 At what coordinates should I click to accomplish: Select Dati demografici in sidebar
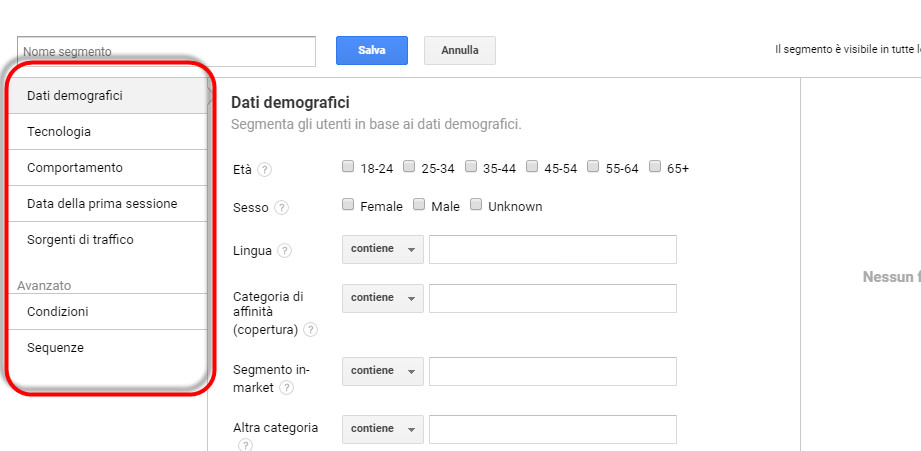[107, 96]
